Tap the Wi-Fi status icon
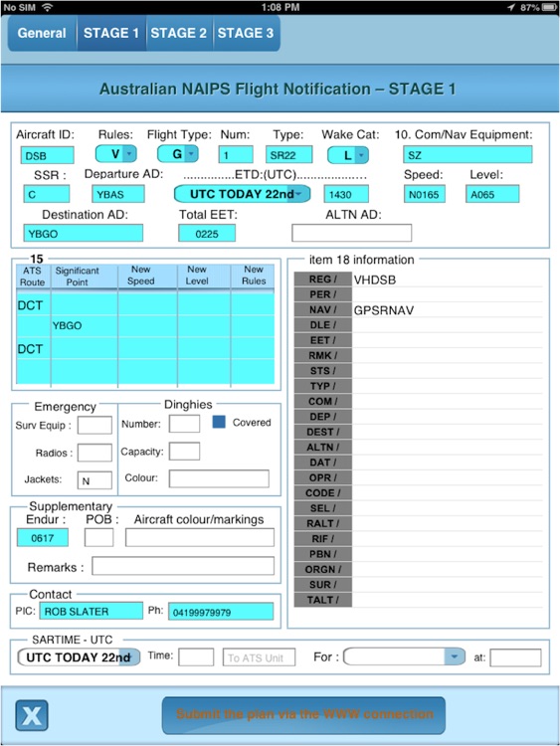 coord(47,7)
